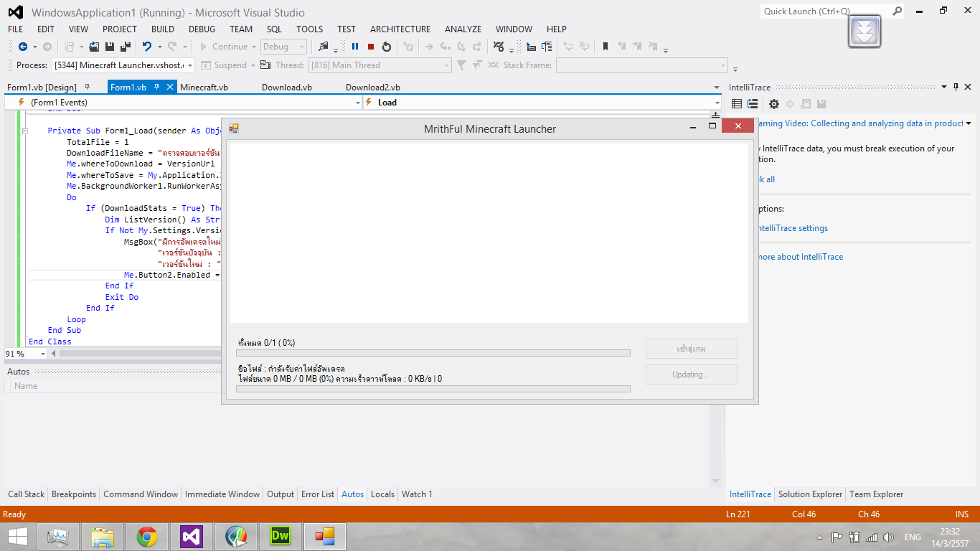The width and height of the screenshot is (980, 551).
Task: Open the Process dropdown list
Action: tap(189, 65)
